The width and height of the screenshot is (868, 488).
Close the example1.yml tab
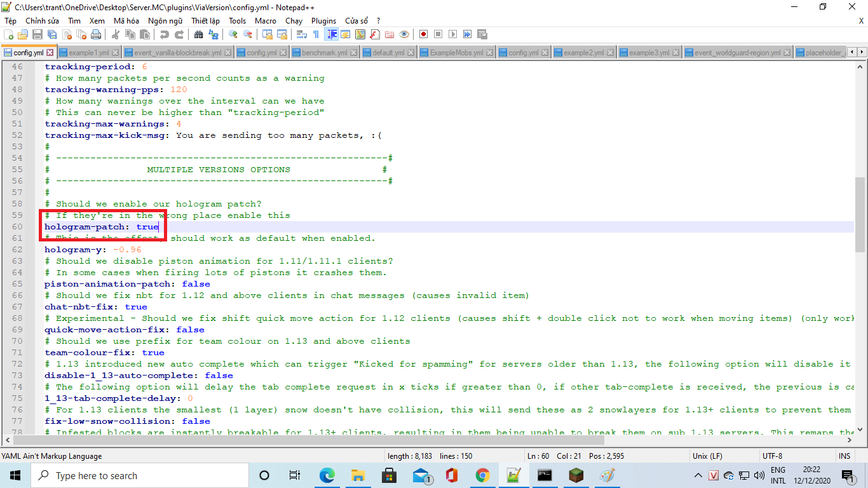(x=115, y=53)
